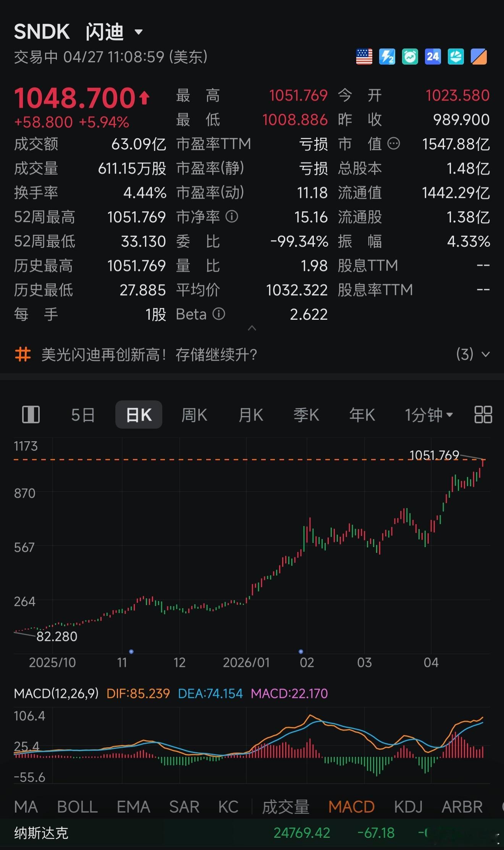
Task: Open the 24-hour trading icon
Action: 433,57
